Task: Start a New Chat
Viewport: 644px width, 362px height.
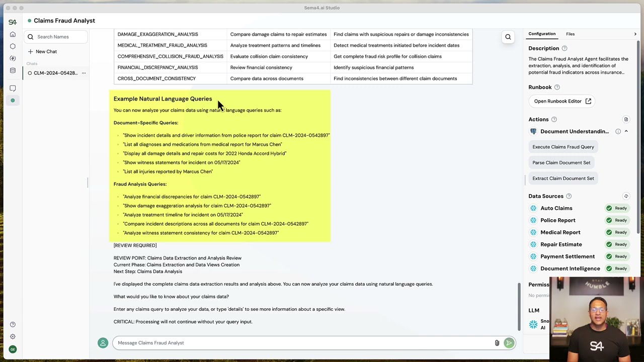Action: pyautogui.click(x=42, y=51)
